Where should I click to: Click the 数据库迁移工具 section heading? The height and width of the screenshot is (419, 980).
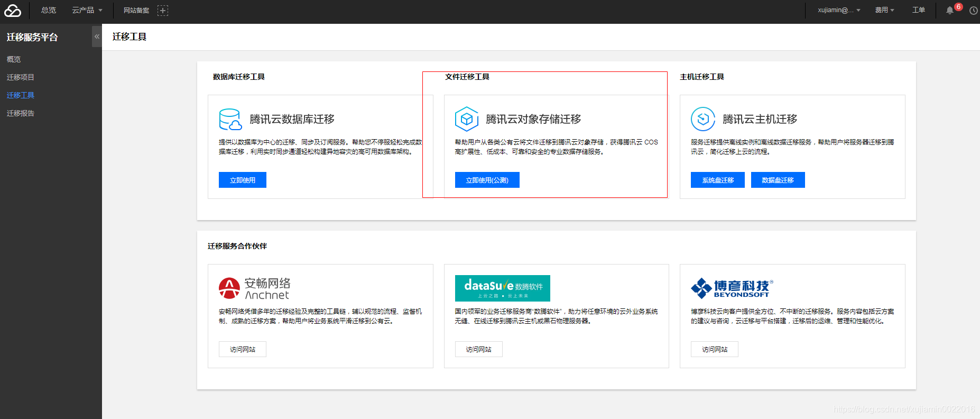(239, 77)
